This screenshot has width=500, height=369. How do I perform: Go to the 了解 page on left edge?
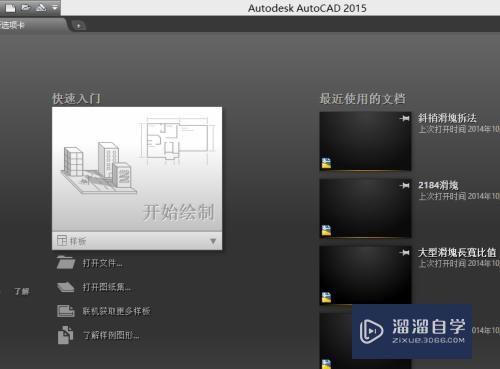pos(22,291)
